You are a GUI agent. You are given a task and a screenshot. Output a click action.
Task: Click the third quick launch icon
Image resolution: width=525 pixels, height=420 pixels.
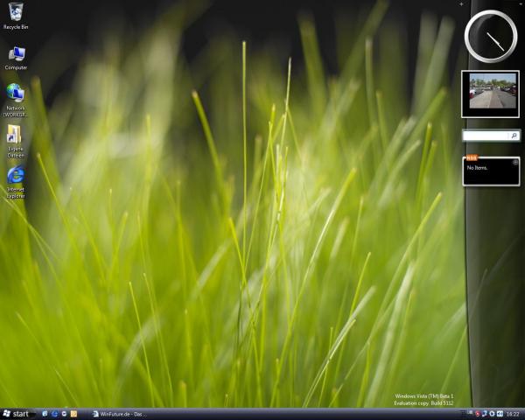(64, 414)
